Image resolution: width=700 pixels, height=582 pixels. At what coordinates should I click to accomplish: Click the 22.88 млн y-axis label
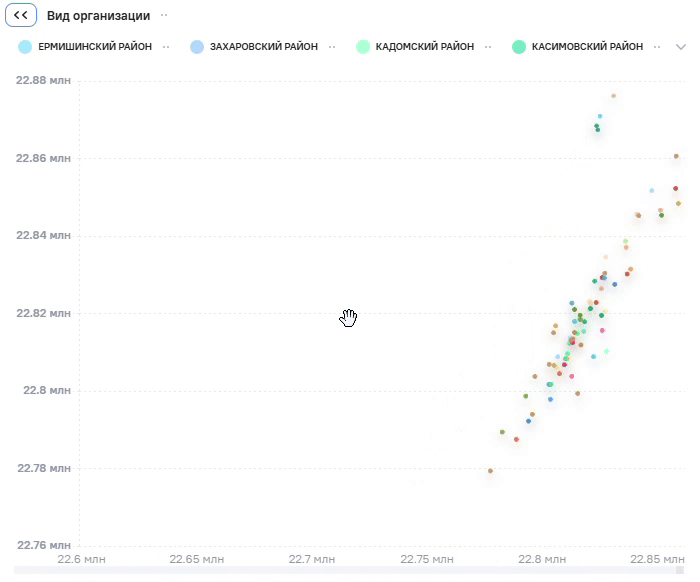tap(43, 80)
